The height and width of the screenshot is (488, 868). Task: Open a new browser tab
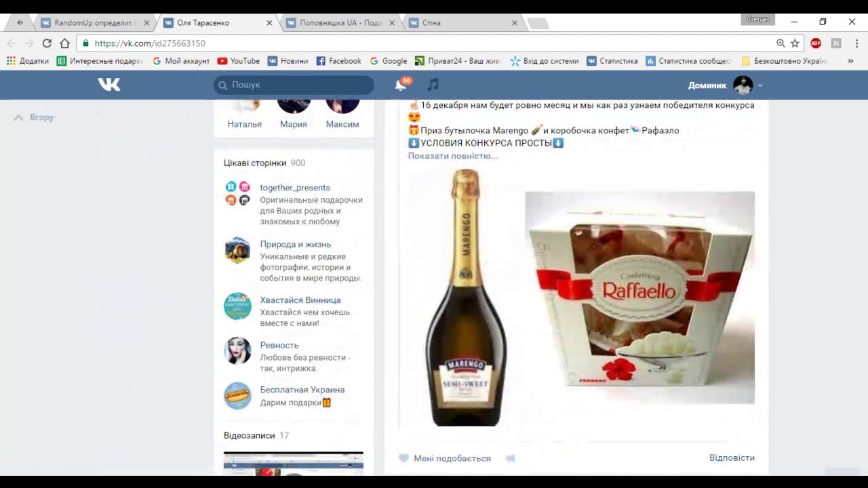538,24
